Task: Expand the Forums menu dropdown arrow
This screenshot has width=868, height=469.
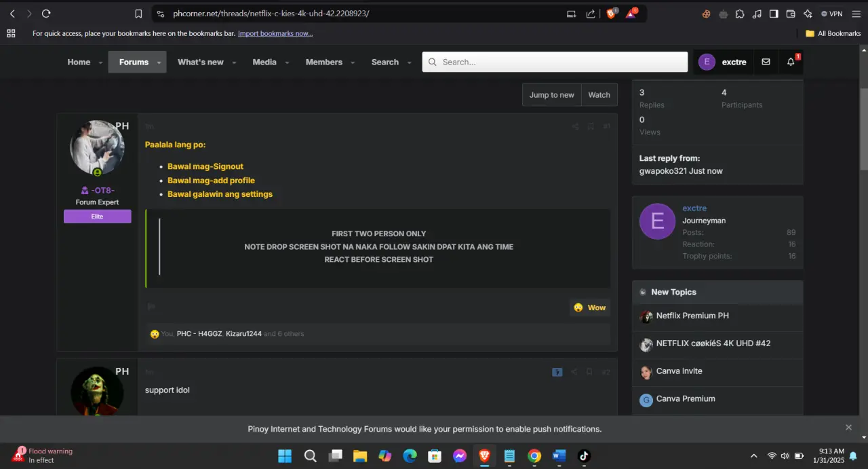Action: point(159,62)
